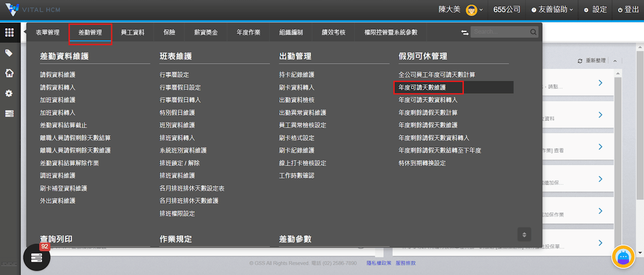644x275 pixels.
Task: Open the sidebar gear settings icon
Action: [x=9, y=93]
